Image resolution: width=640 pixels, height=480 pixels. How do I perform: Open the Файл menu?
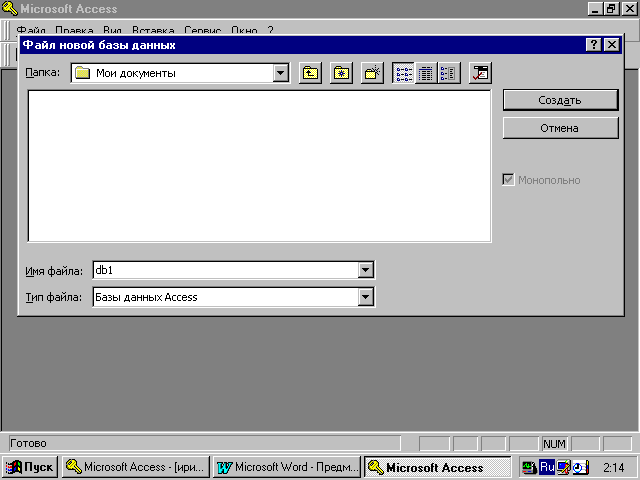coord(31,30)
